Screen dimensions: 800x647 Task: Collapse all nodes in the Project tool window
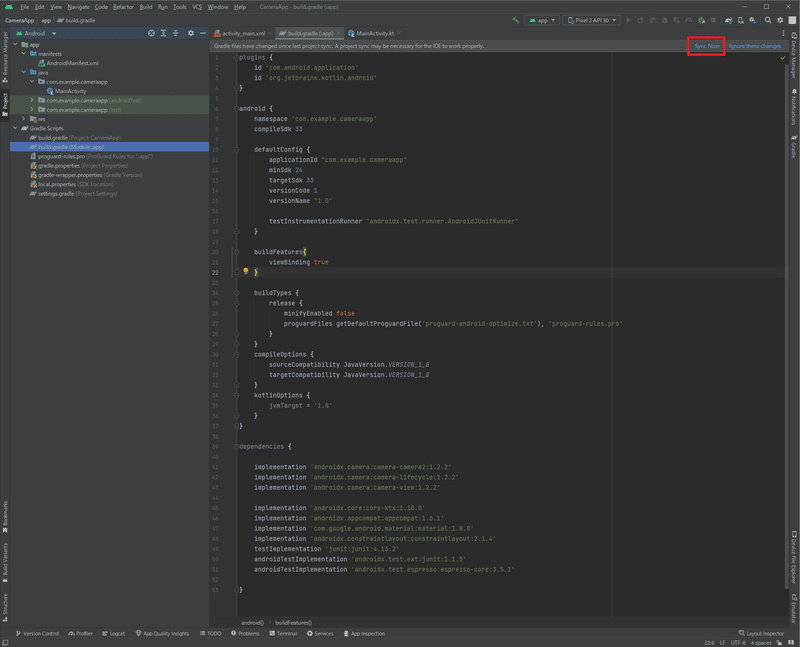point(175,33)
